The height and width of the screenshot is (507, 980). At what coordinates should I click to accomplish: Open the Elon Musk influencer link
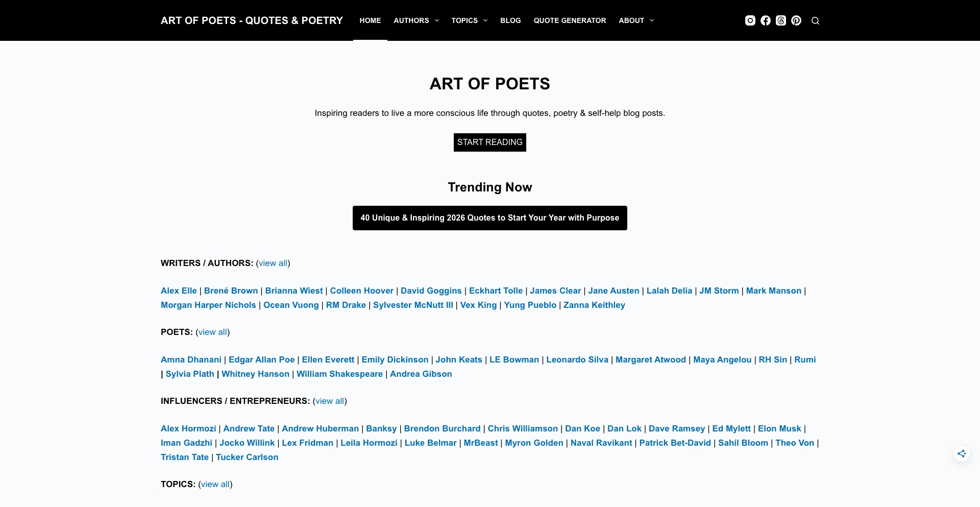tap(778, 428)
